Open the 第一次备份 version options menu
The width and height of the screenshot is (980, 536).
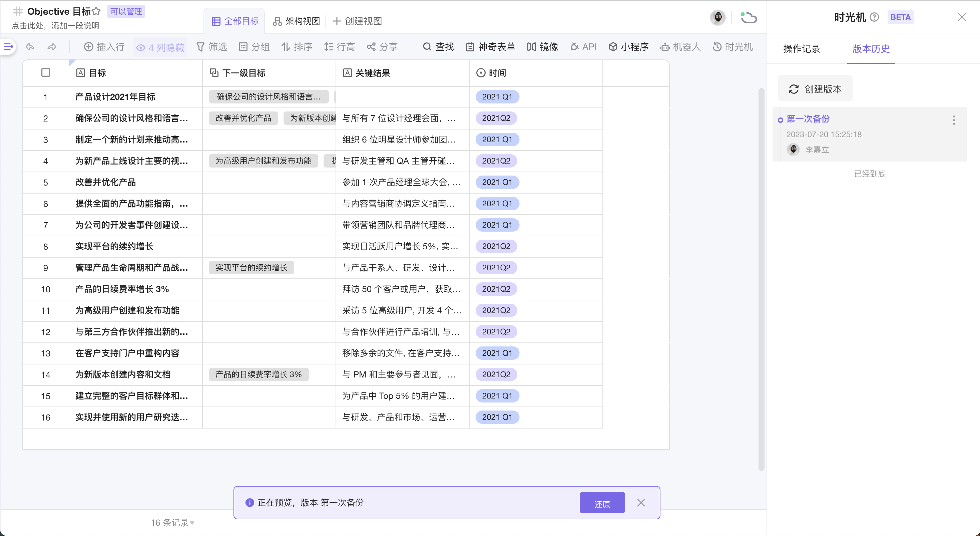pos(953,120)
